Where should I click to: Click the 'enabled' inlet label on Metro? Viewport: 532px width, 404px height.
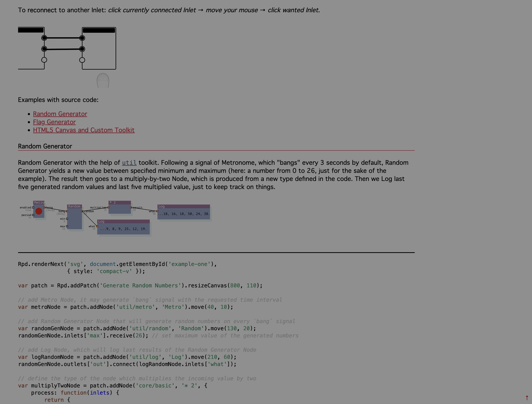26,207
